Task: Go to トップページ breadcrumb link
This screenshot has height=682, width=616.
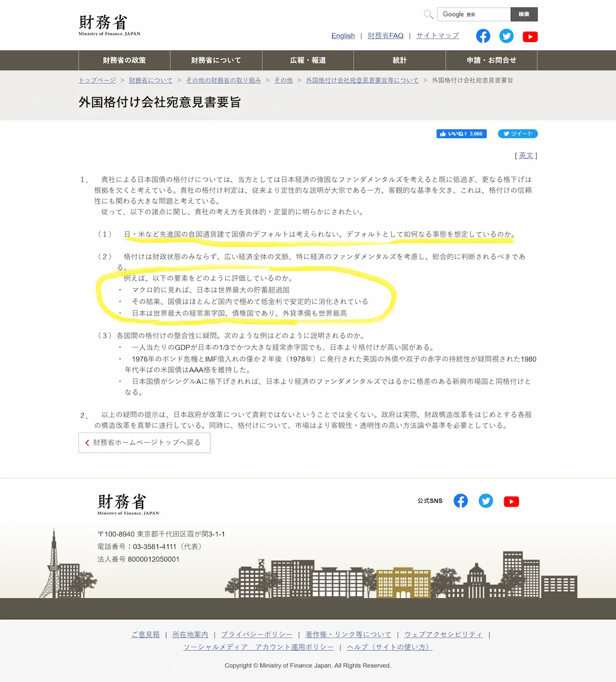Action: click(x=97, y=80)
